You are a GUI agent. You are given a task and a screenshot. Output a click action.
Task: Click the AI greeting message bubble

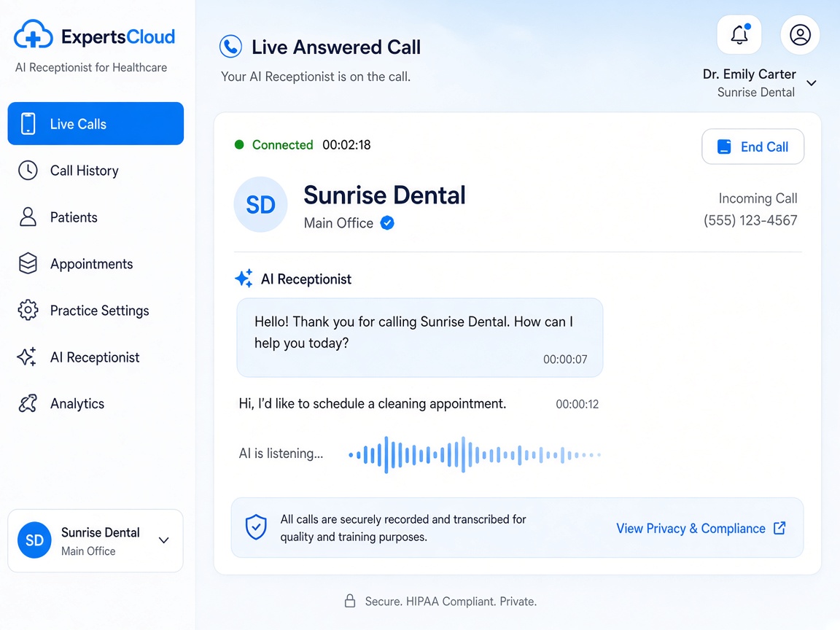tap(419, 338)
